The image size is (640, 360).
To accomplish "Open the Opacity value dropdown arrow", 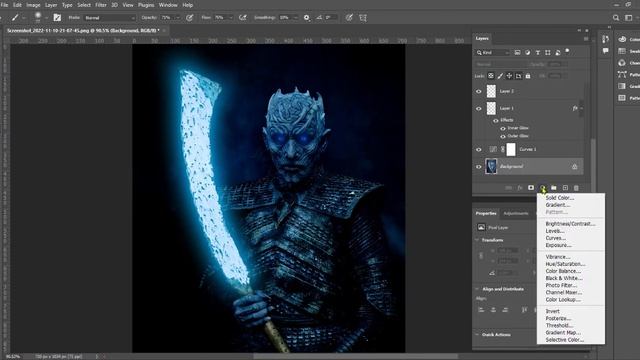I will click(177, 18).
